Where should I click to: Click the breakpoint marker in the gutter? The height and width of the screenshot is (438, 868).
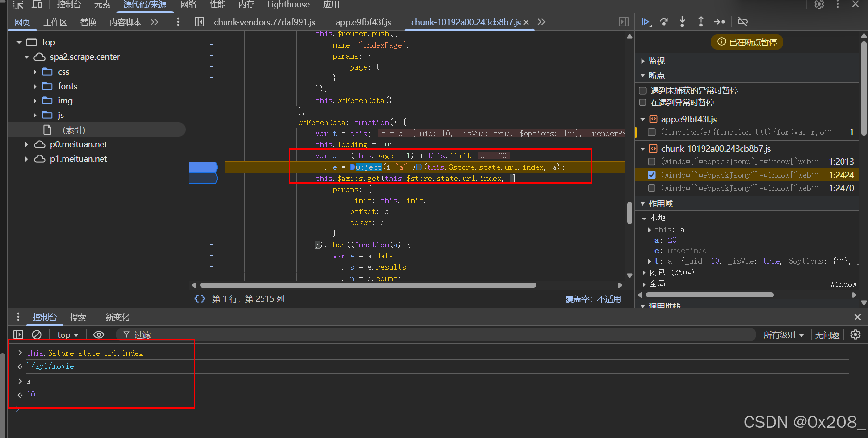(x=203, y=167)
